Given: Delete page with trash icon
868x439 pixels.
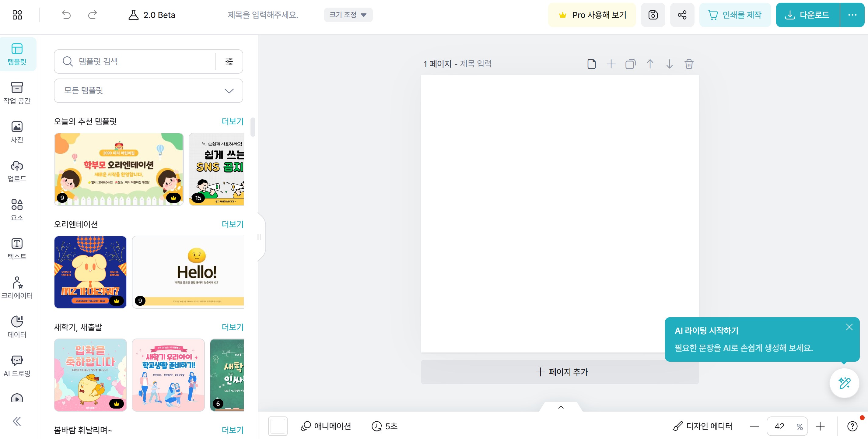Looking at the screenshot, I should point(689,64).
